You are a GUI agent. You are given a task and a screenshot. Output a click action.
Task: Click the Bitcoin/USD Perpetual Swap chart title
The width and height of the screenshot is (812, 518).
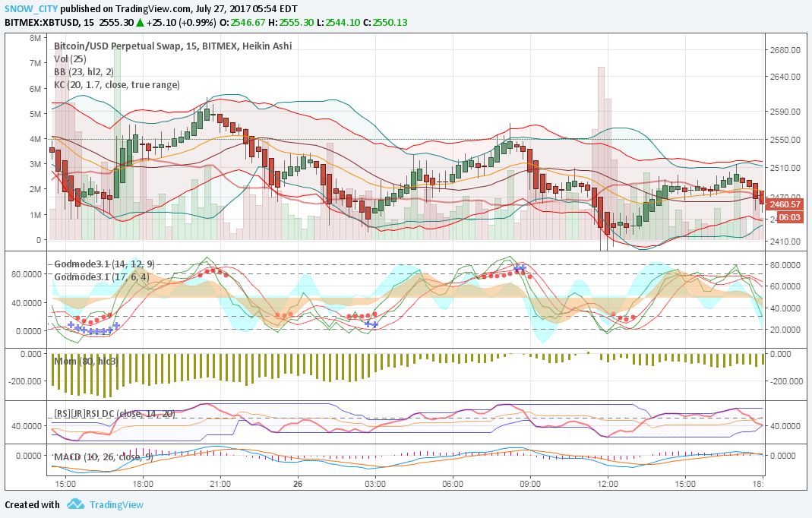click(173, 46)
